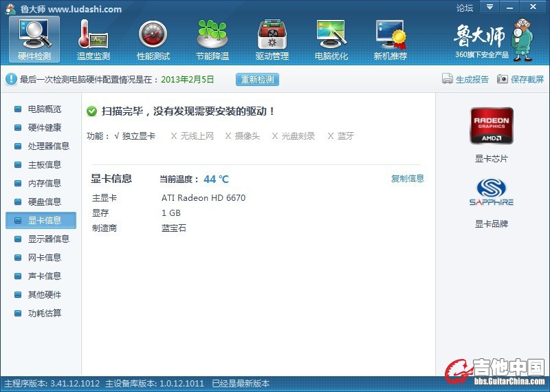
Task: Open the 硬件检测 hardware detection icon
Action: pos(34,39)
